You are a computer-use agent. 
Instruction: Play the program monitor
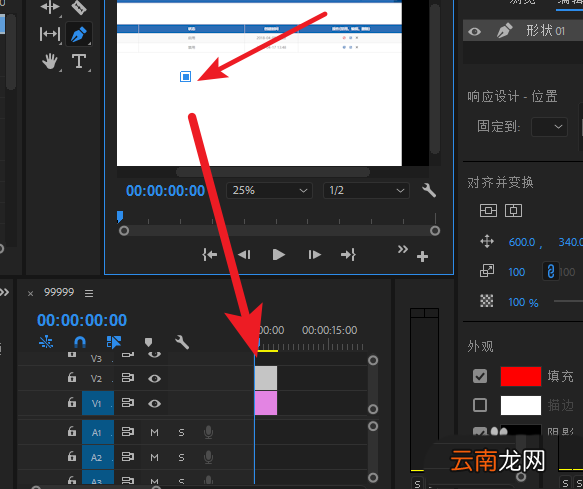click(278, 255)
